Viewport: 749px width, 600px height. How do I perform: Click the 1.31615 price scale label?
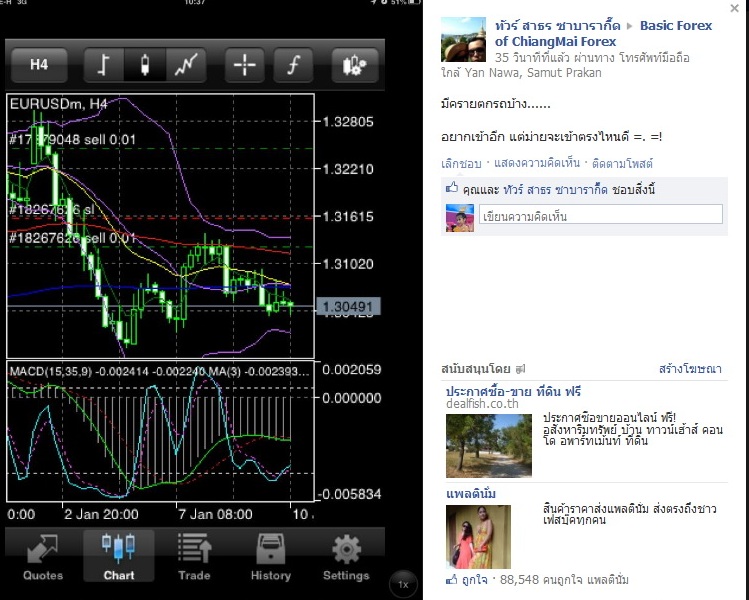coord(348,216)
